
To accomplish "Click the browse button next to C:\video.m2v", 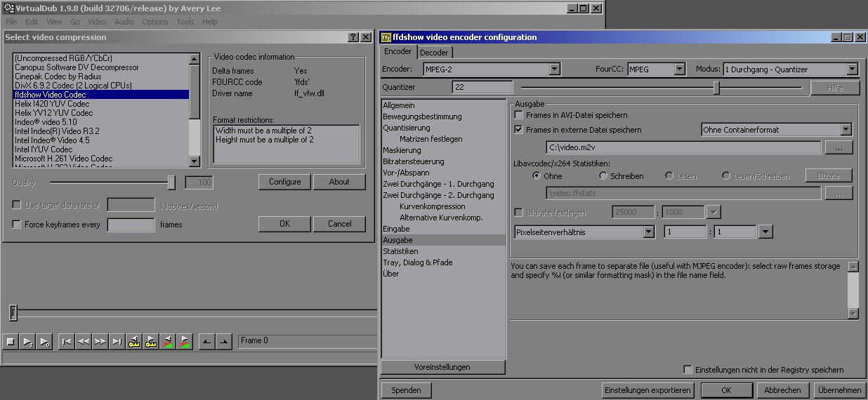I will 839,147.
